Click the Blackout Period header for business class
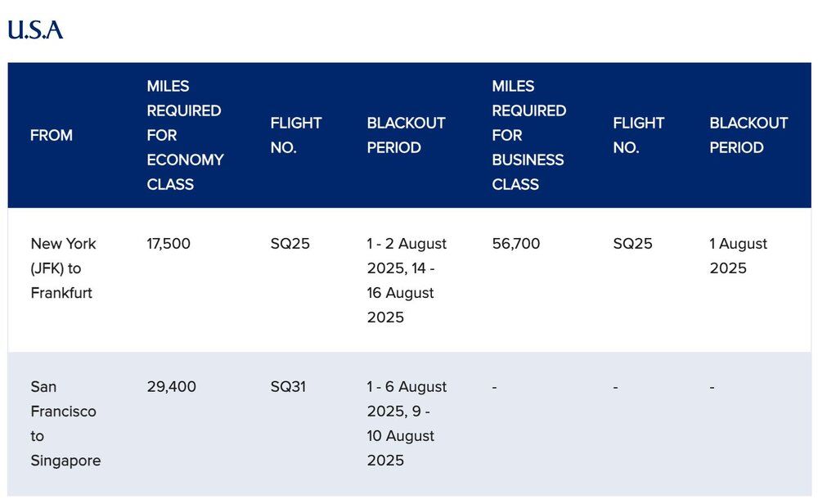The height and width of the screenshot is (504, 818). (x=748, y=135)
